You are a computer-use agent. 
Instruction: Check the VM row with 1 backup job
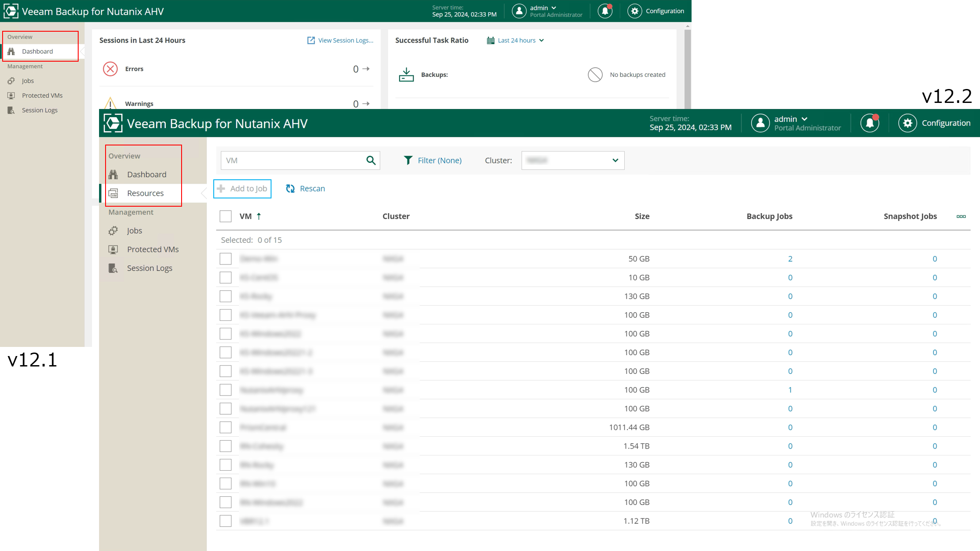pyautogui.click(x=225, y=390)
